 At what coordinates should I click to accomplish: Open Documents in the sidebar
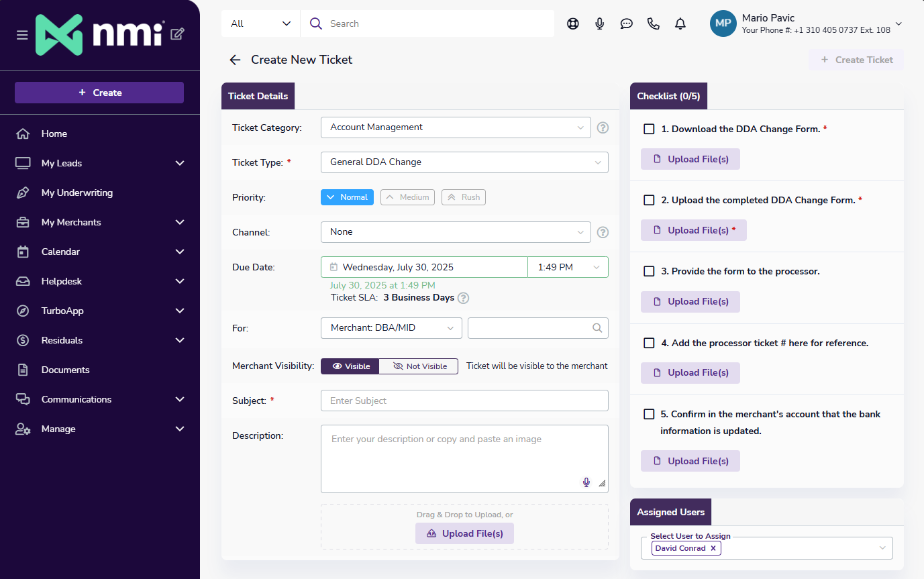point(65,370)
